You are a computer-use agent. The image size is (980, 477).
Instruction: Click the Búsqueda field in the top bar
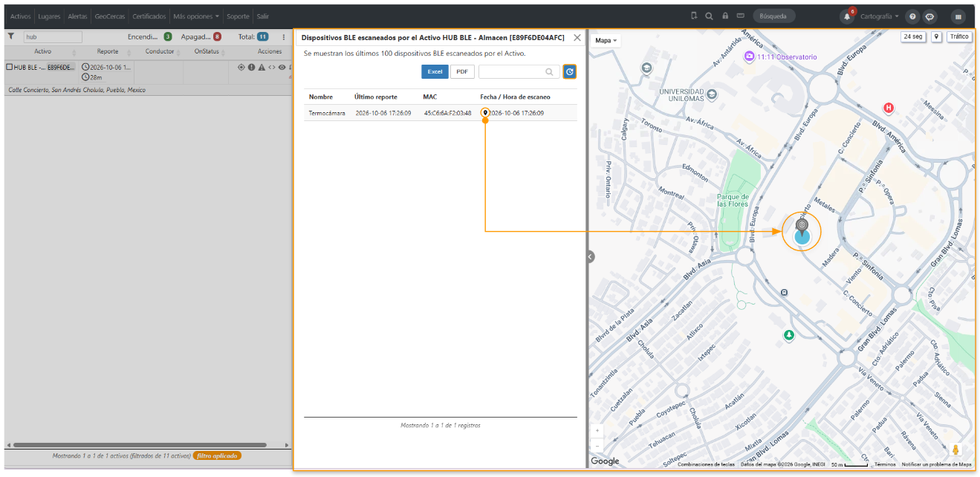[773, 16]
